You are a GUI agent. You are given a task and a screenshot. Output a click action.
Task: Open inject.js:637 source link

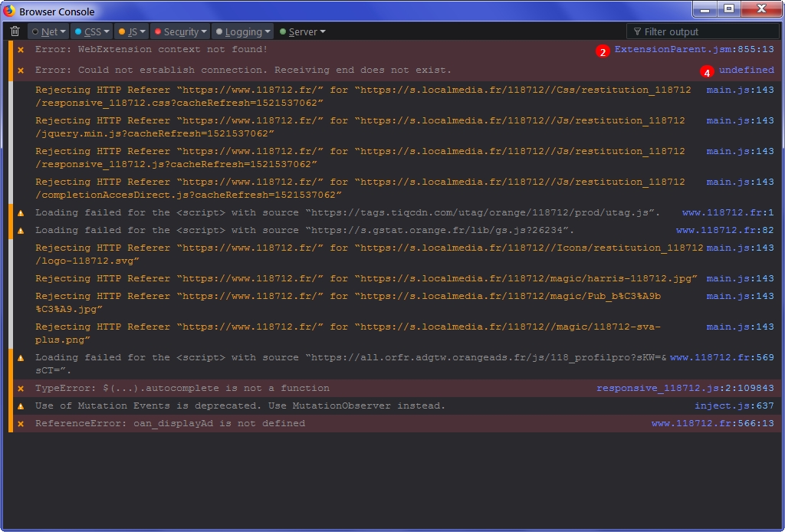734,406
